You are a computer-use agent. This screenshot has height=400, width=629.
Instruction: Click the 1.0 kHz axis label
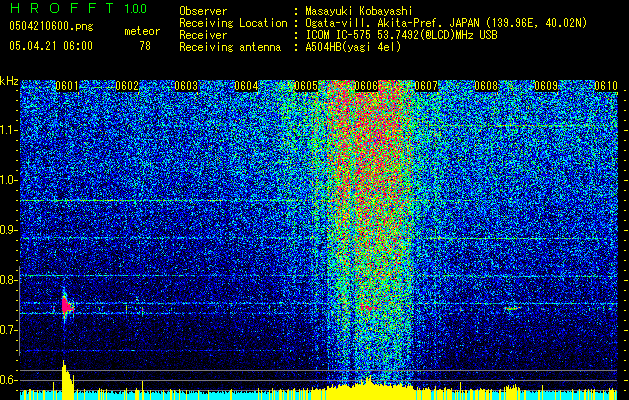click(8, 181)
